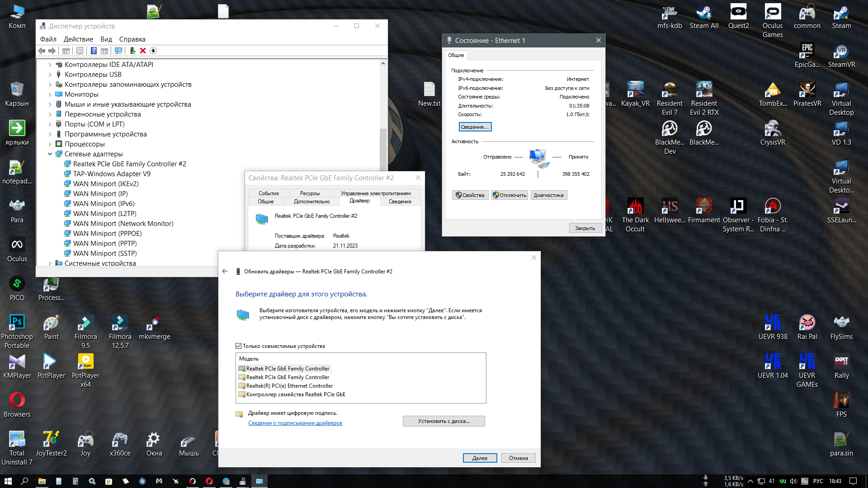Open the Oculus desktop icon
Viewport: 868px width, 488px height.
click(17, 245)
